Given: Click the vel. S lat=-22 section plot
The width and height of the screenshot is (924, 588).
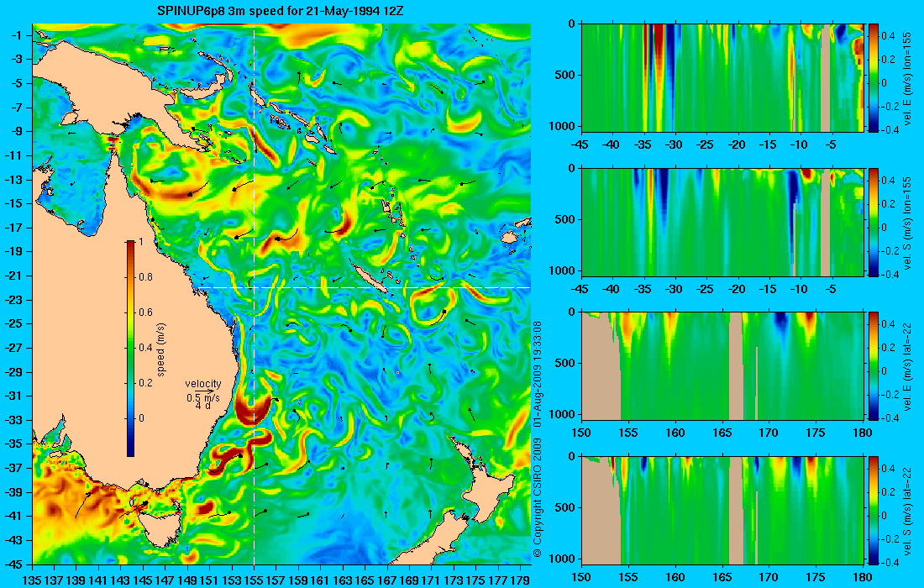Looking at the screenshot, I should pyautogui.click(x=722, y=510).
